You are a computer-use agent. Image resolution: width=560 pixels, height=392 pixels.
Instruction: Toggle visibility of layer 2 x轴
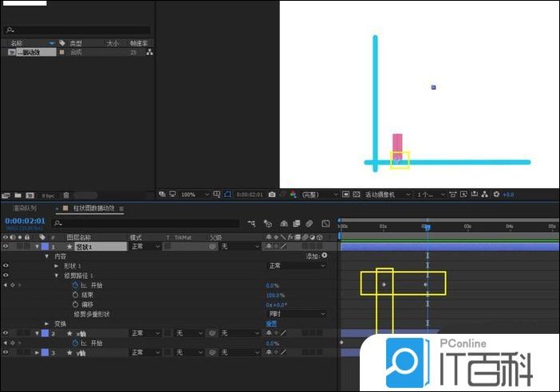[6, 333]
